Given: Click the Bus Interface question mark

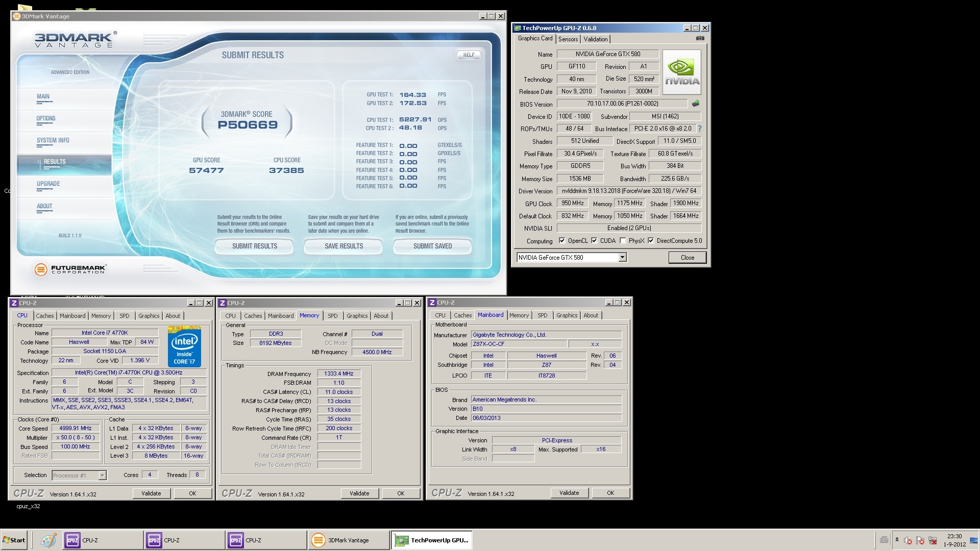Looking at the screenshot, I should pyautogui.click(x=700, y=129).
